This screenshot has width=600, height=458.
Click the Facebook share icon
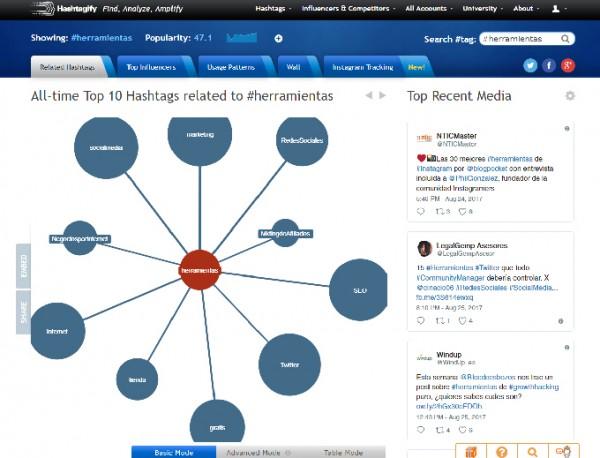(549, 66)
